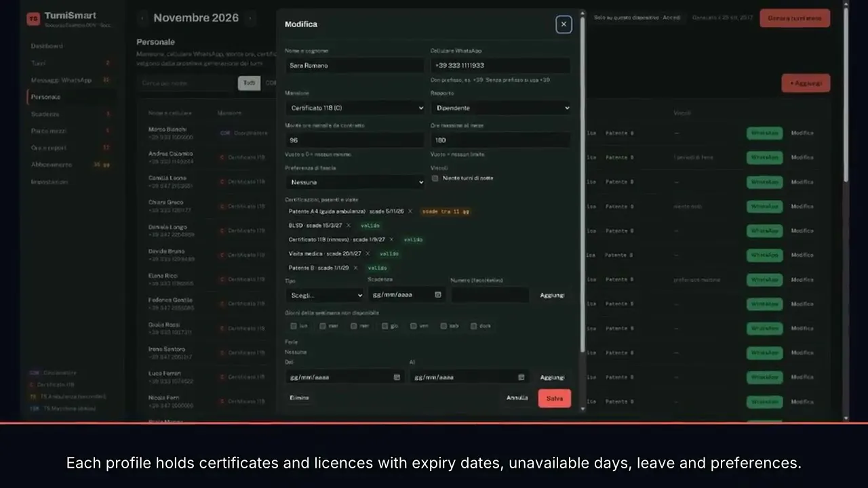This screenshot has height=488, width=868.
Task: Click the Monte ore mensile field showing 96
Action: (x=355, y=140)
